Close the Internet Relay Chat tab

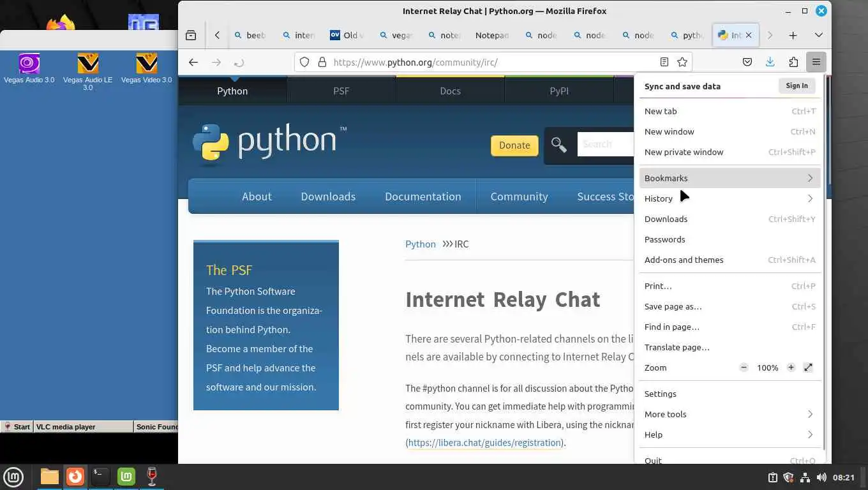pyautogui.click(x=749, y=35)
